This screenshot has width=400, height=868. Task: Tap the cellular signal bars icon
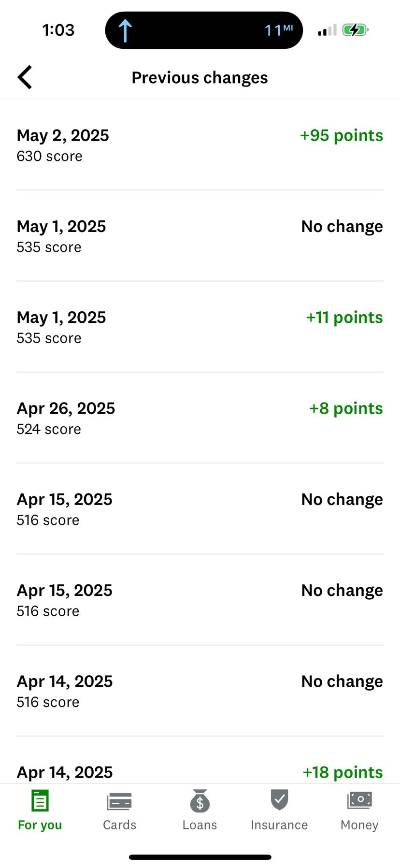[x=327, y=30]
